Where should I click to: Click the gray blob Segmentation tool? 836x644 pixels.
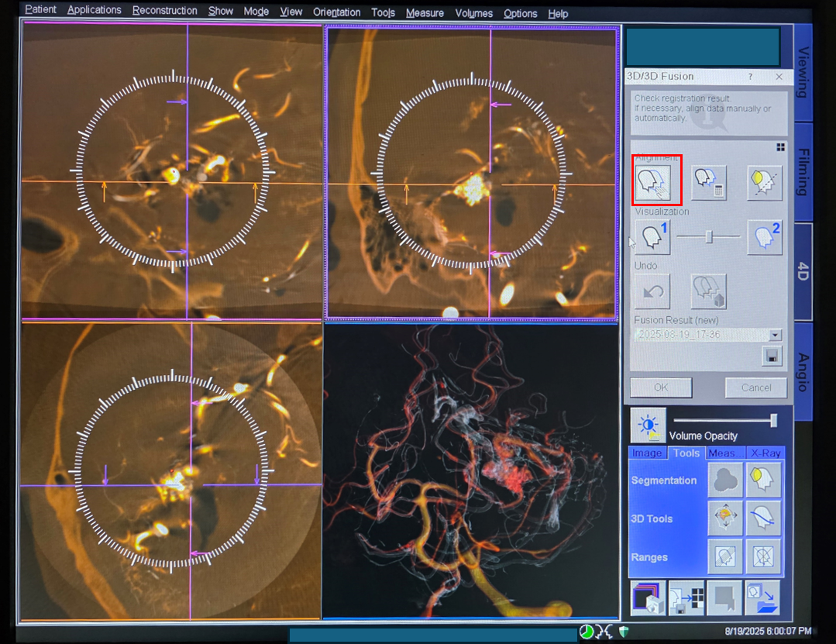(x=725, y=480)
